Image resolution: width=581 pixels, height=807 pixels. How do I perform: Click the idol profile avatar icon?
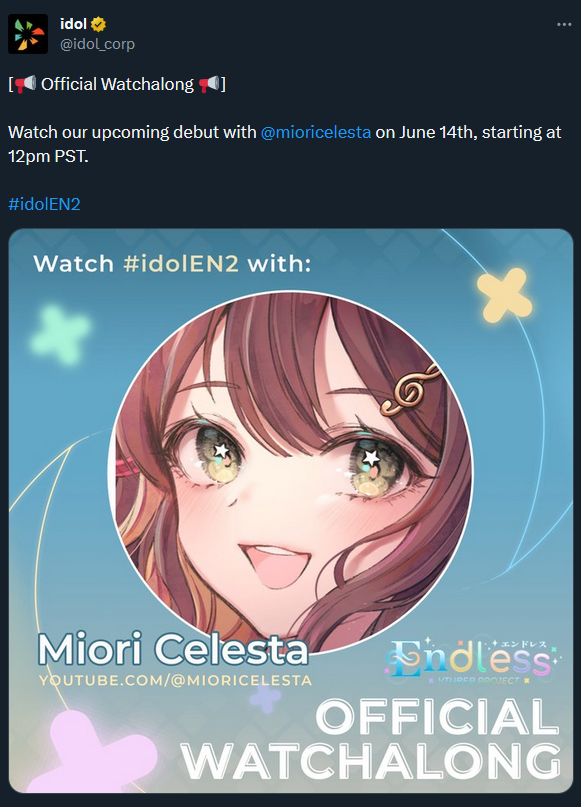click(x=28, y=34)
